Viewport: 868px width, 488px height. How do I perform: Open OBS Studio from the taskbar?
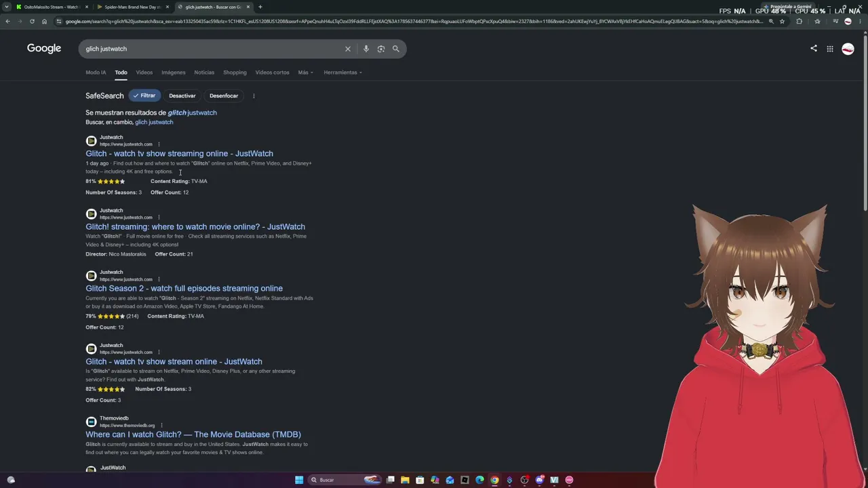[524, 480]
